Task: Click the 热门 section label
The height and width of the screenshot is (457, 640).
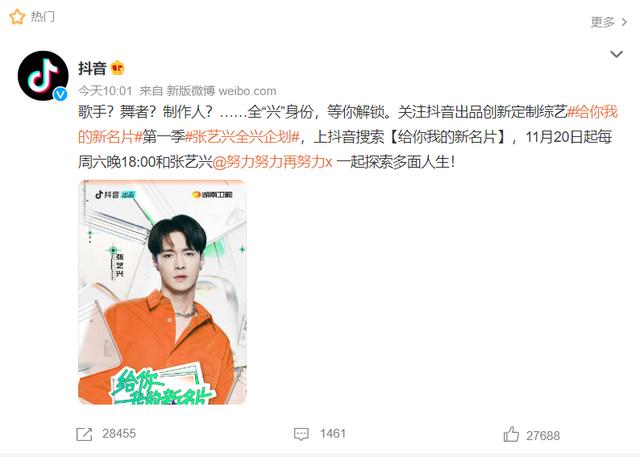Action: 42,17
